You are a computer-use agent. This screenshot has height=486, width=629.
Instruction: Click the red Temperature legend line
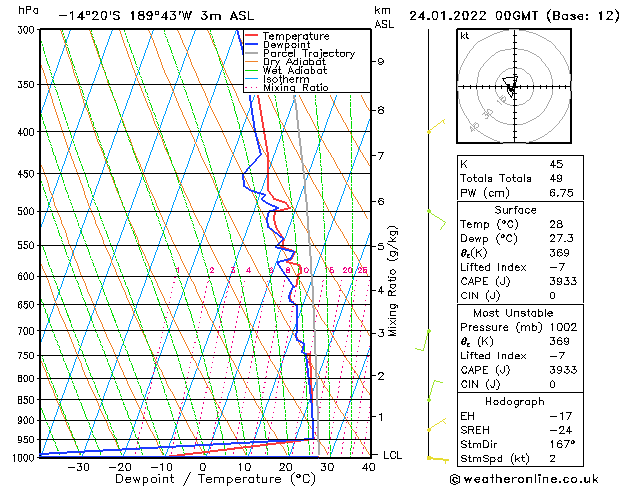point(251,36)
